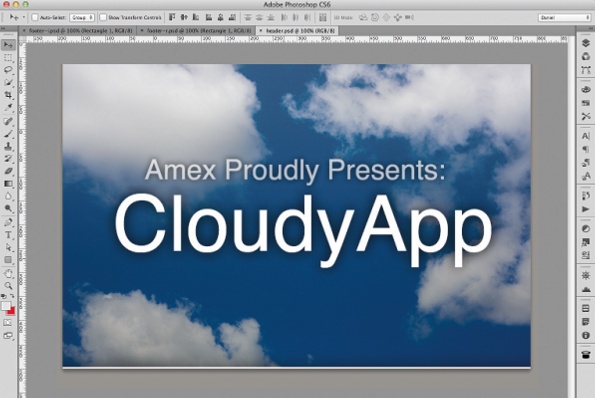
Task: Select the Brush tool
Action: pos(8,134)
